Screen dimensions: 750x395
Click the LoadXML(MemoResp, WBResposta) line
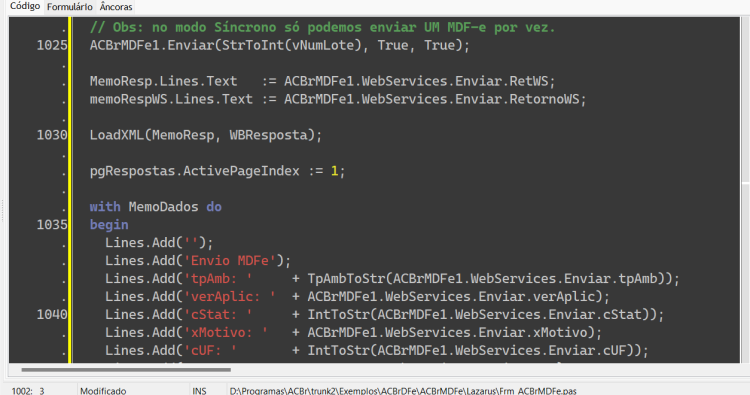tap(206, 135)
